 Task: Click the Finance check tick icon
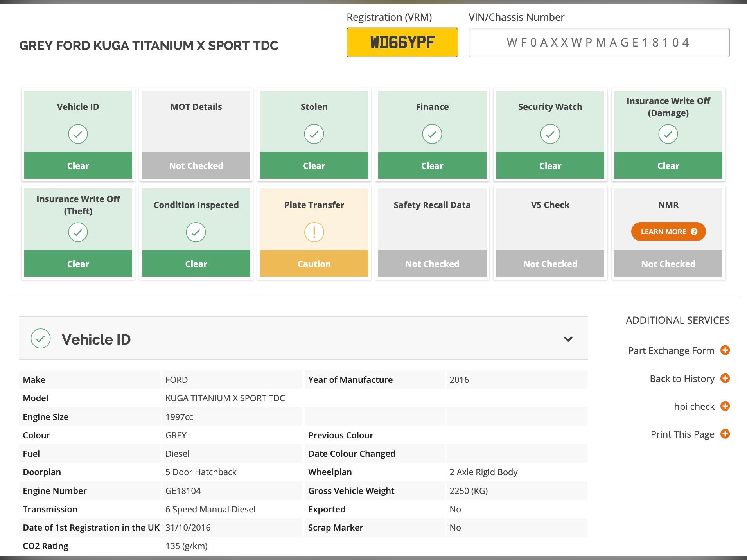[432, 134]
